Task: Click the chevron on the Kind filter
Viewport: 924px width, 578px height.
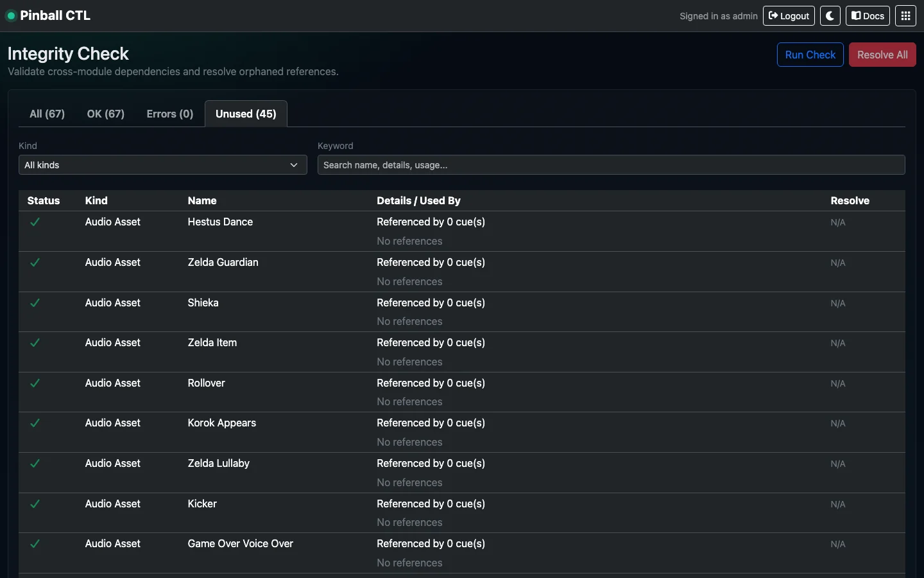Action: 294,165
